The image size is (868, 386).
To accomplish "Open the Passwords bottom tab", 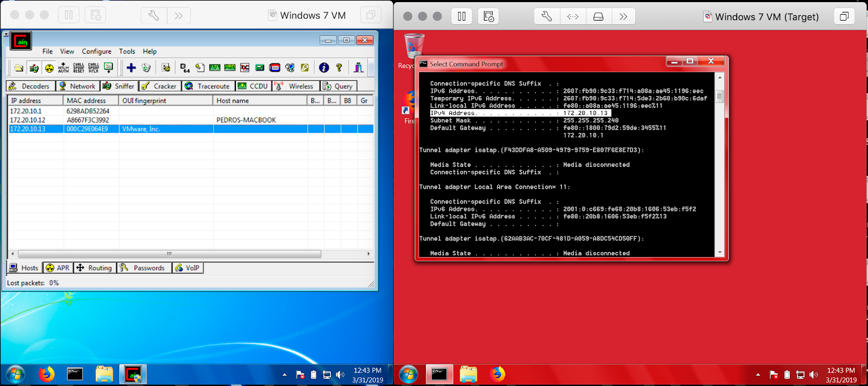I will [x=144, y=268].
